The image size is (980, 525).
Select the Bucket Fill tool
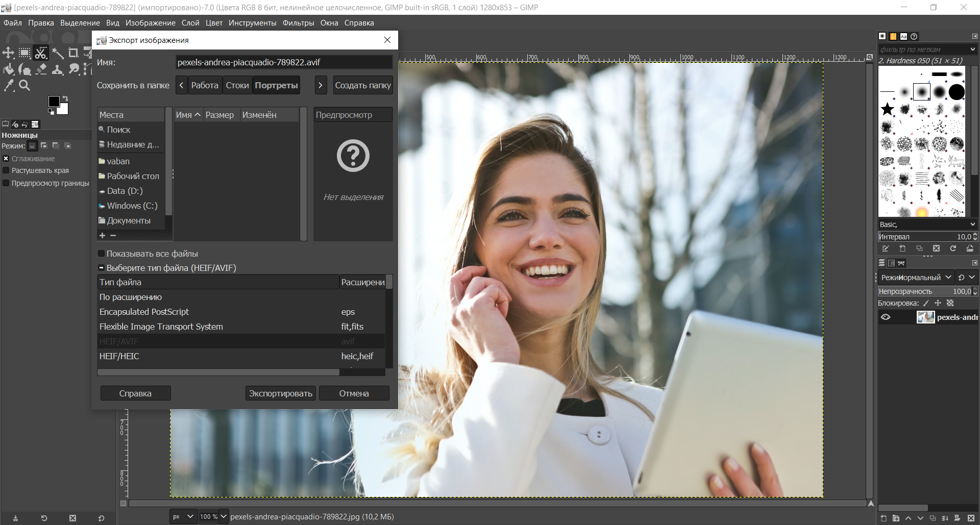pyautogui.click(x=9, y=69)
